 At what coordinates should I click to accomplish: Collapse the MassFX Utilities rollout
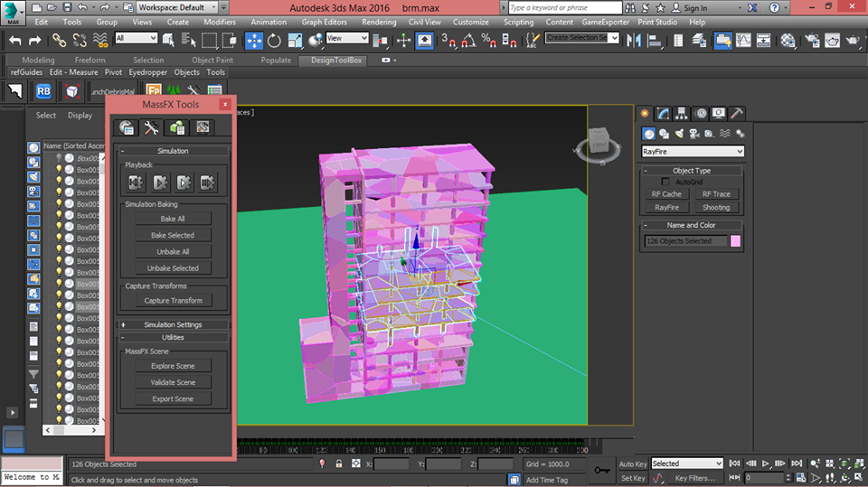pos(173,337)
